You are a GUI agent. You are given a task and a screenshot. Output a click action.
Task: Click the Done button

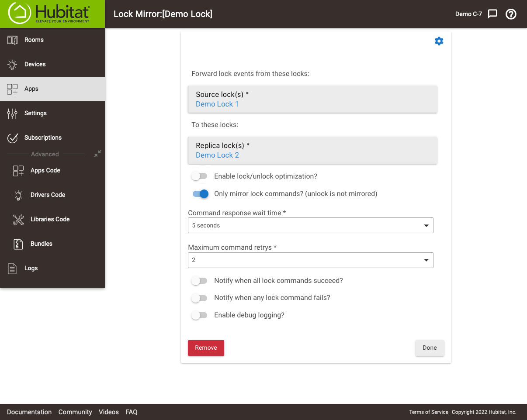(x=430, y=348)
